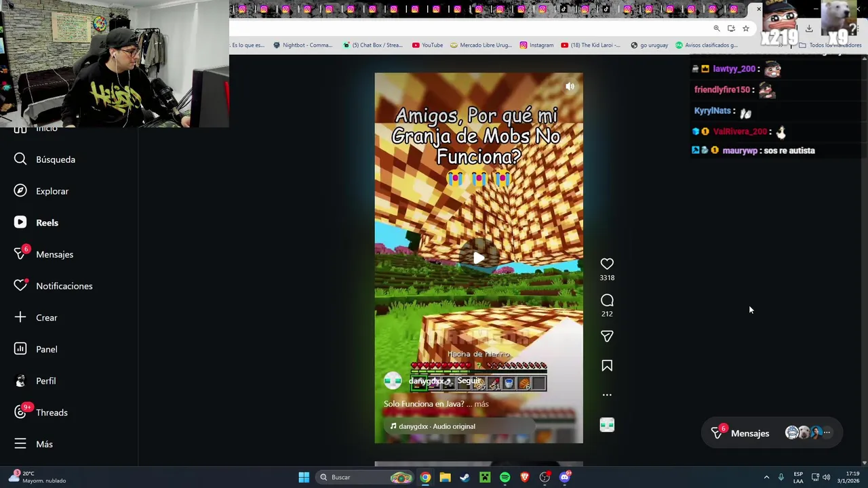
Task: Open the 'Todos los marcadores' folder
Action: tap(830, 45)
